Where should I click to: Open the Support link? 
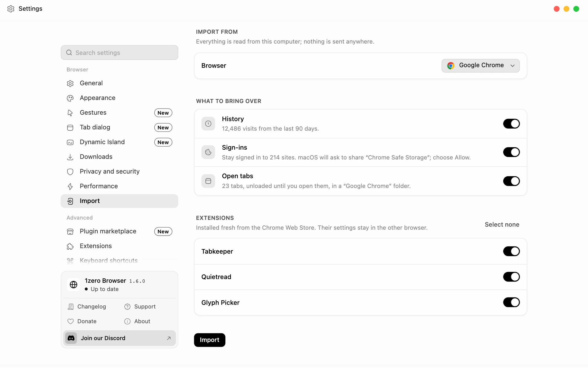click(140, 307)
